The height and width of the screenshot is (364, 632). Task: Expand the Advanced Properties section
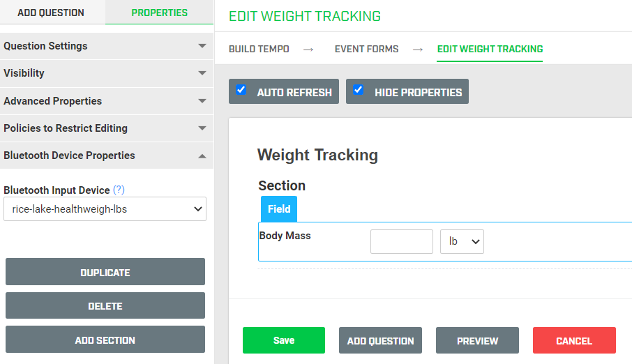pyautogui.click(x=106, y=101)
